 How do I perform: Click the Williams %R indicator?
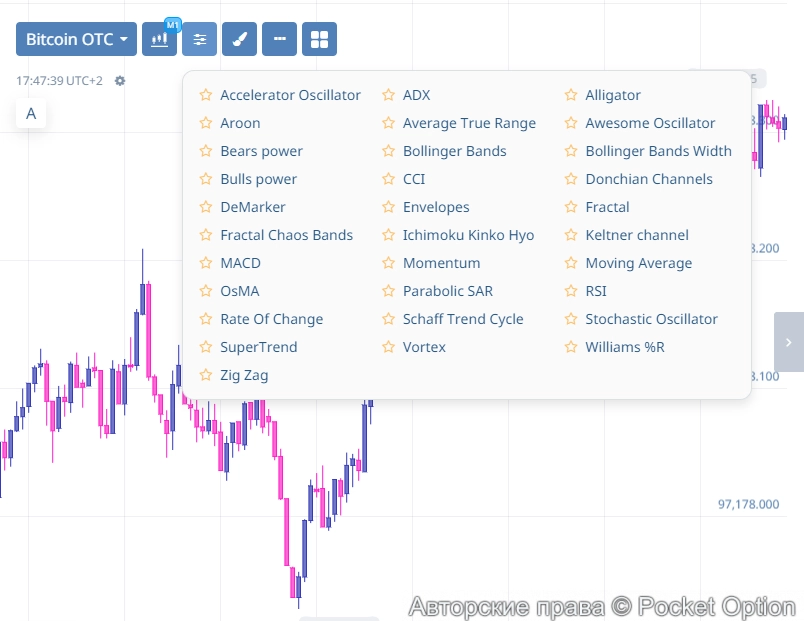point(624,347)
